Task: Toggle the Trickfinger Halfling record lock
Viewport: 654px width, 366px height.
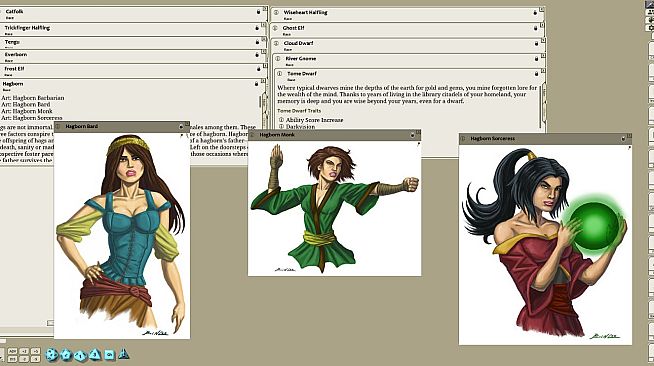Action: coord(257,28)
